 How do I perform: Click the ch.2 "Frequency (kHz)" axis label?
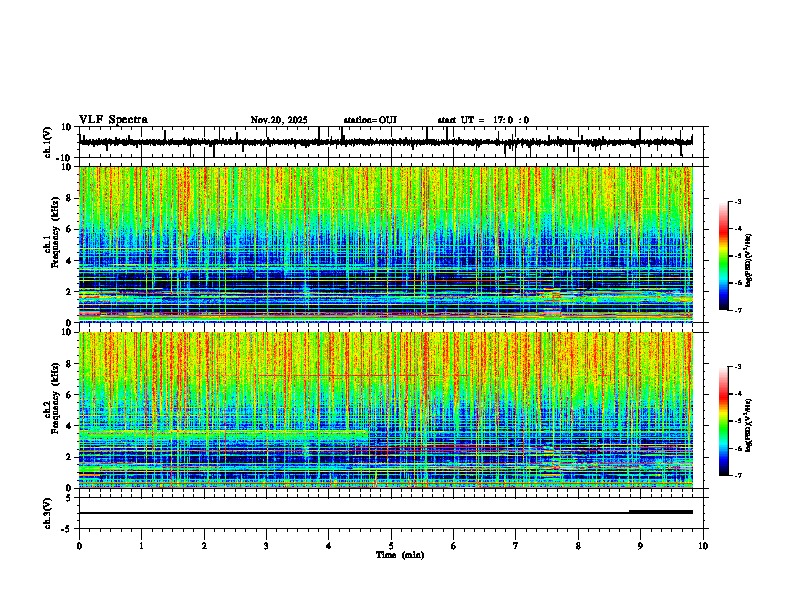[55, 398]
